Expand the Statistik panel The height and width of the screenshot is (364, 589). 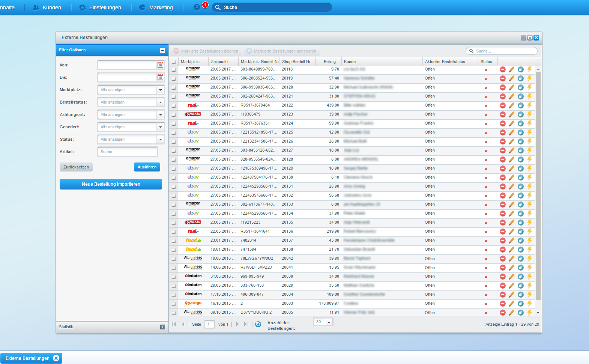162,327
